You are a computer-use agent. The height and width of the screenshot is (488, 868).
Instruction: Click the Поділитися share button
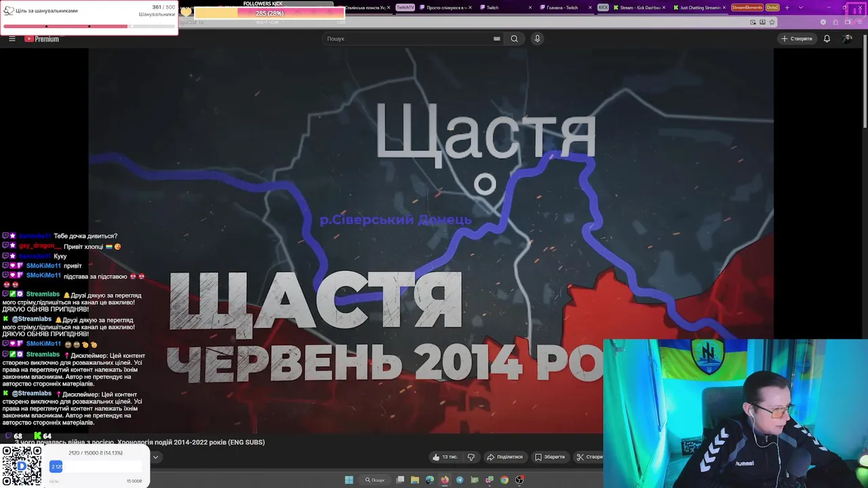pos(505,457)
